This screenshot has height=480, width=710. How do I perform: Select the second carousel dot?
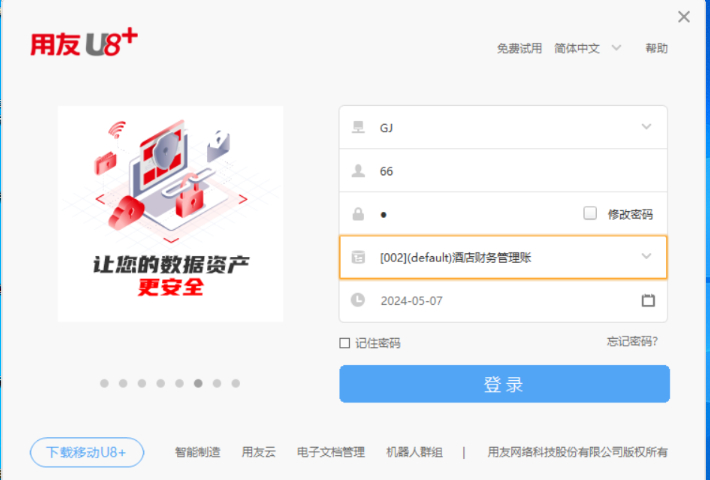123,384
